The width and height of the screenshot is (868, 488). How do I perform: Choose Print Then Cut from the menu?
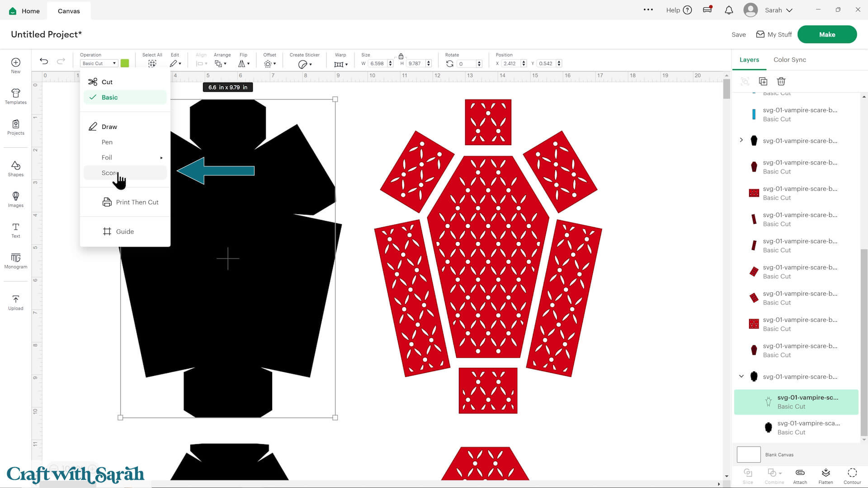(x=137, y=202)
